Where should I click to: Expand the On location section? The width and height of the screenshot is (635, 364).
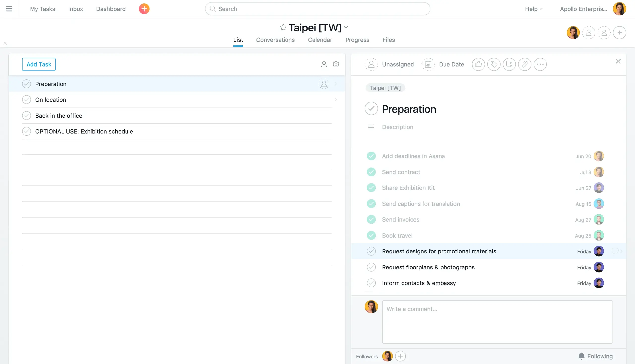[x=335, y=99]
